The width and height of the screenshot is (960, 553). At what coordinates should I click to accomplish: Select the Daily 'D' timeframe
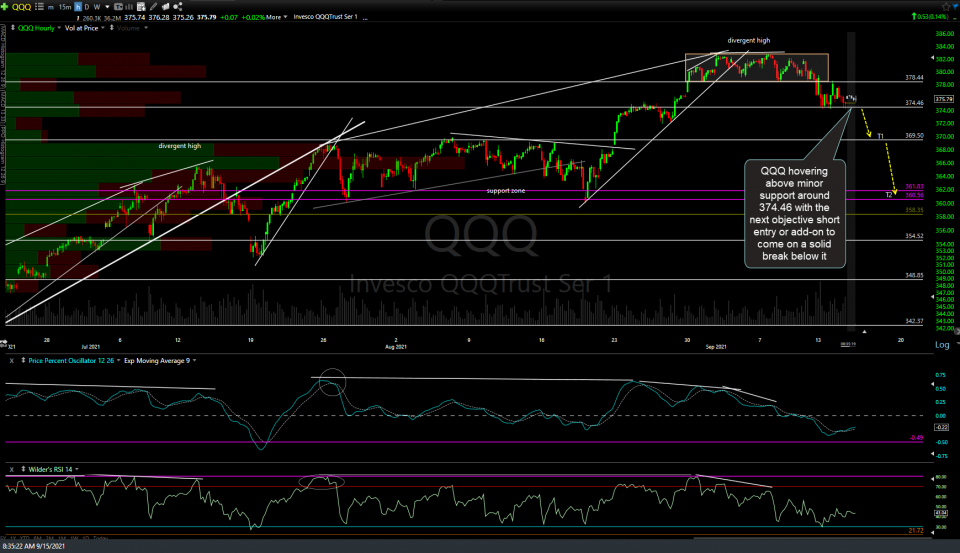click(x=87, y=7)
